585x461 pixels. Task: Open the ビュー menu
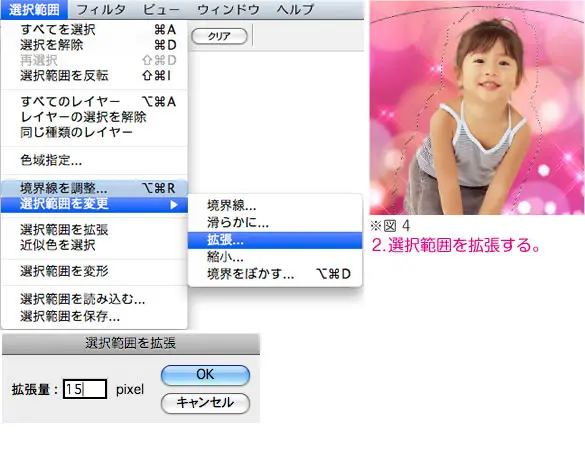[161, 9]
